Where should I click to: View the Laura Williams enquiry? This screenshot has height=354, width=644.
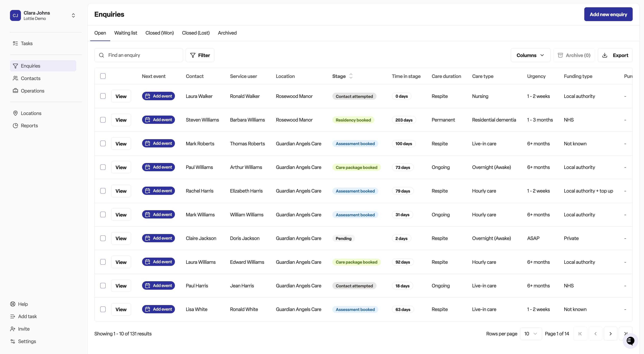[121, 262]
